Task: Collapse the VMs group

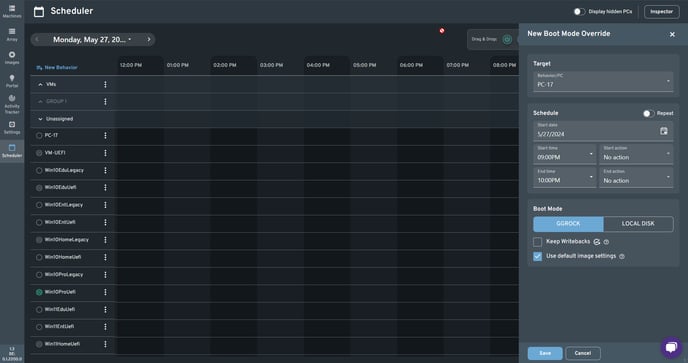Action: point(40,84)
